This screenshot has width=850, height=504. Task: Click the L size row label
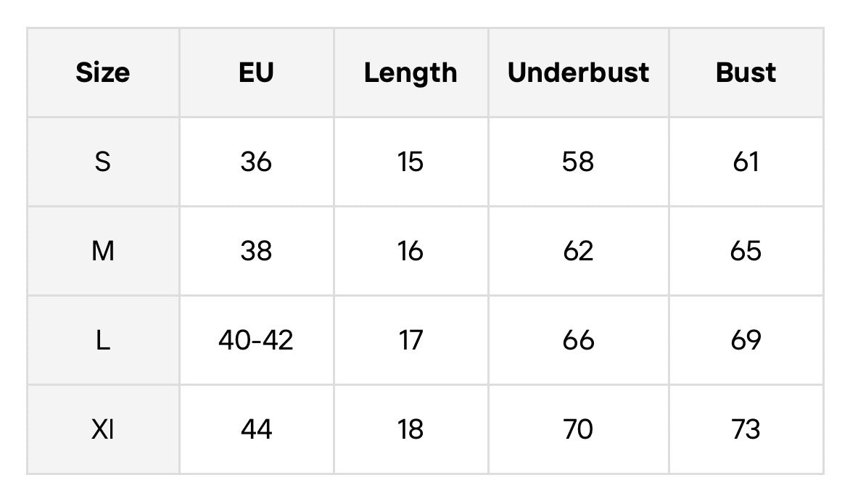click(103, 340)
